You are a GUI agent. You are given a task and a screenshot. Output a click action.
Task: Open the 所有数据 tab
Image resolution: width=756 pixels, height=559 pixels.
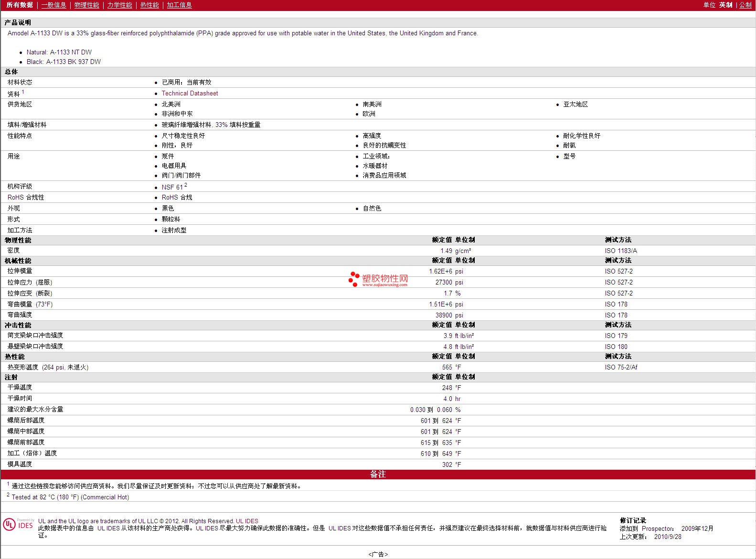pyautogui.click(x=20, y=5)
